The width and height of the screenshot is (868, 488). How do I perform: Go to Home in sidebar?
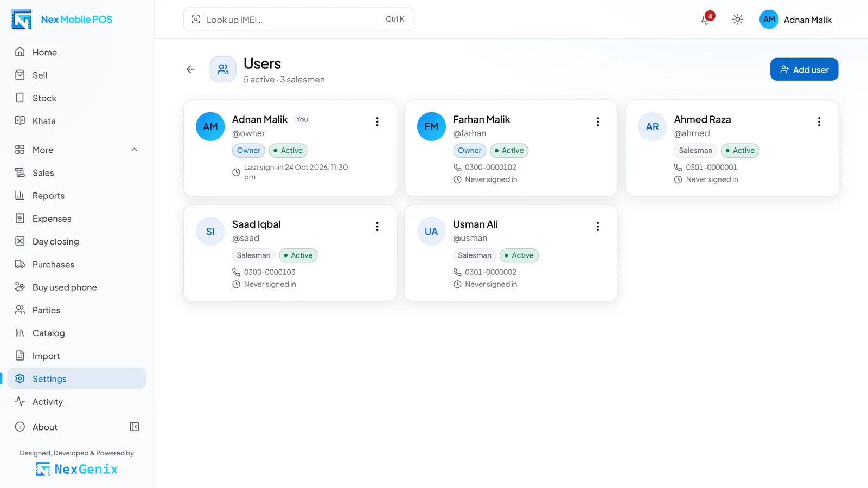coord(77,52)
